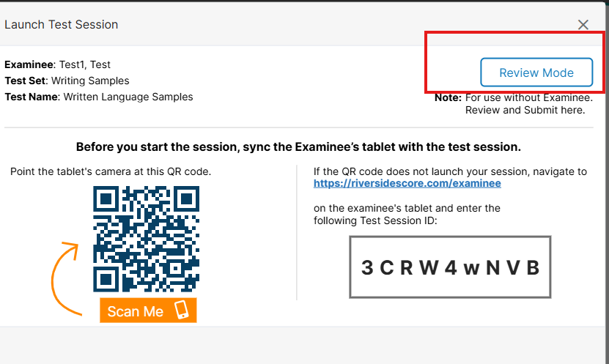Image resolution: width=609 pixels, height=364 pixels.
Task: Click the bold sync instructions heading
Action: pos(298,146)
